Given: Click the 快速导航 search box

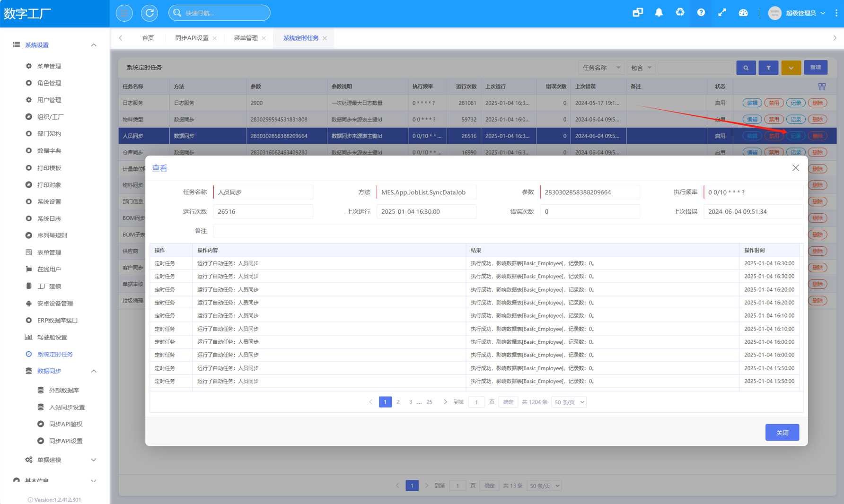Looking at the screenshot, I should 220,13.
